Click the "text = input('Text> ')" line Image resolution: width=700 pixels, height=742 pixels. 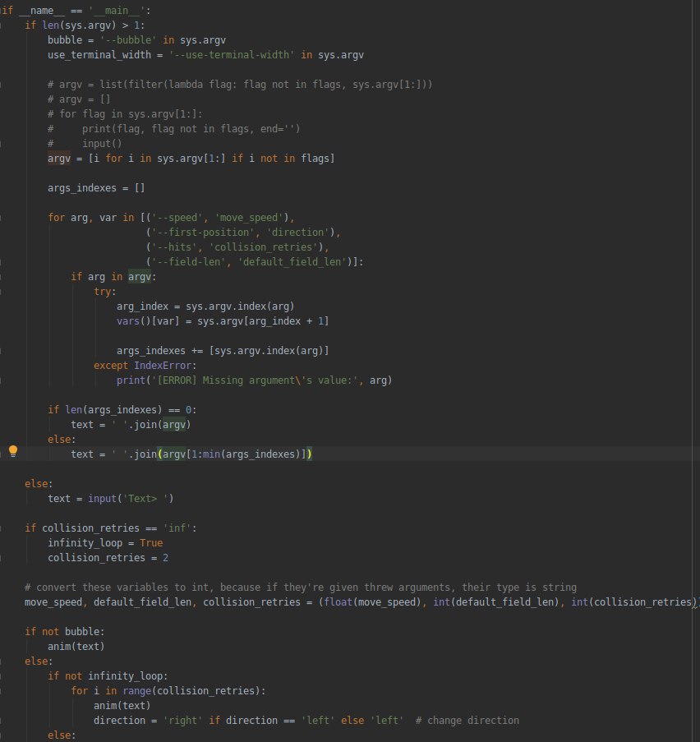click(111, 498)
